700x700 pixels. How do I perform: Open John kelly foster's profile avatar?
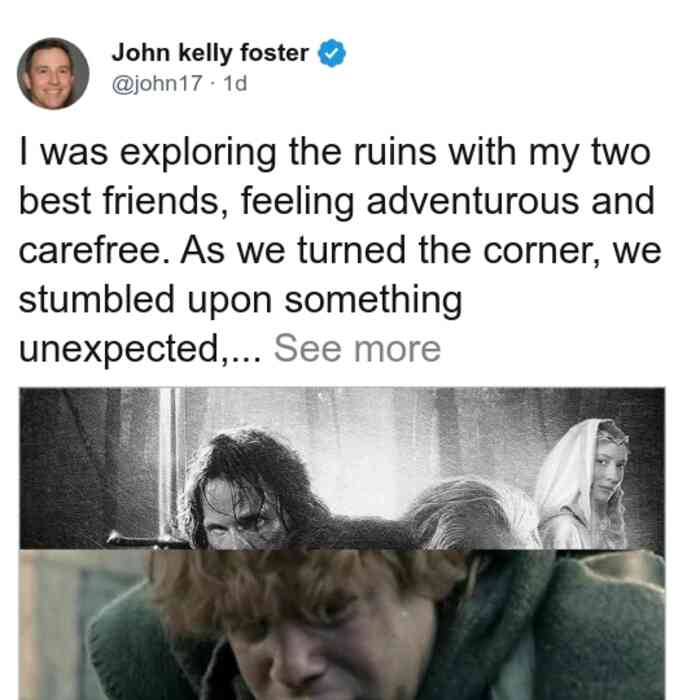click(53, 74)
